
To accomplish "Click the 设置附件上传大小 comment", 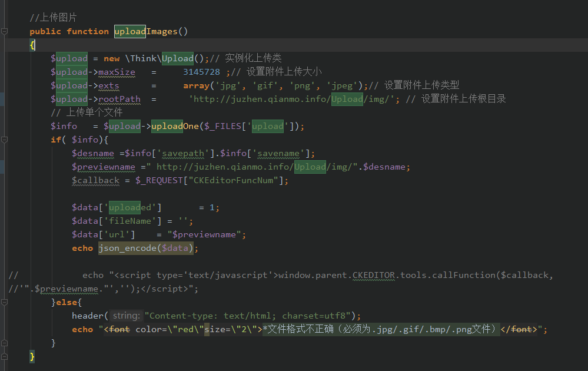I will pos(284,72).
